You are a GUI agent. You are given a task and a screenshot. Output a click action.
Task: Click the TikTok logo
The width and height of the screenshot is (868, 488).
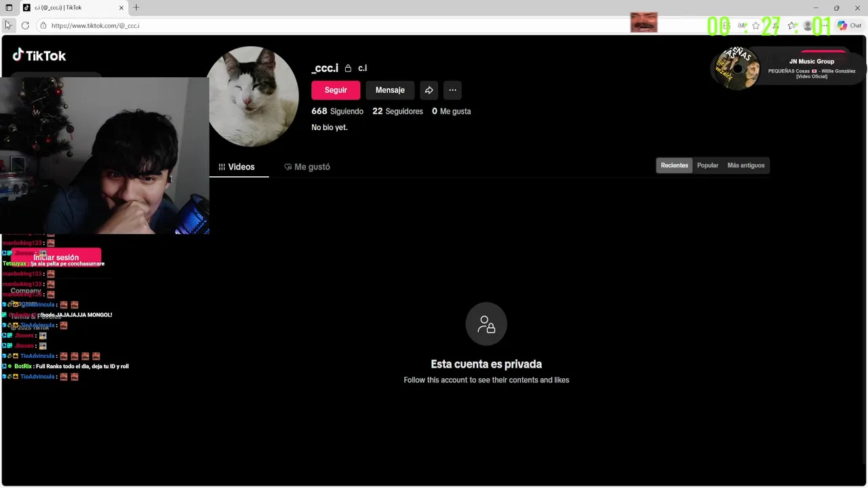coord(39,56)
